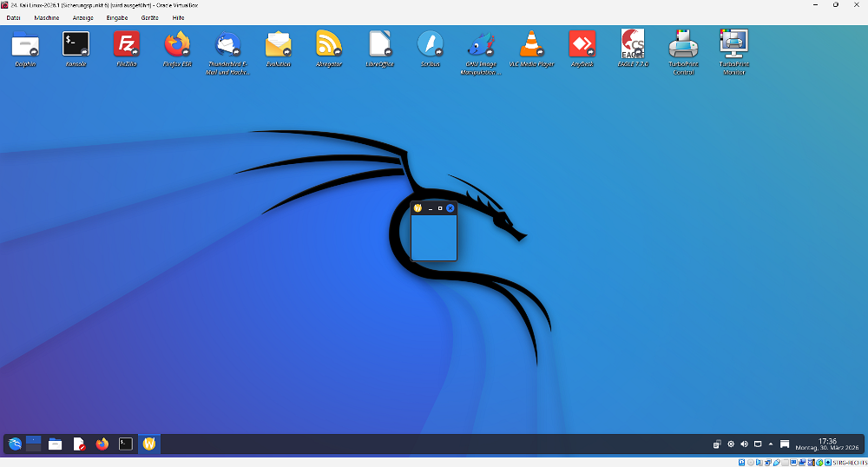This screenshot has width=868, height=467.
Task: Open the Maschine menu in VirtualBox
Action: coord(47,17)
